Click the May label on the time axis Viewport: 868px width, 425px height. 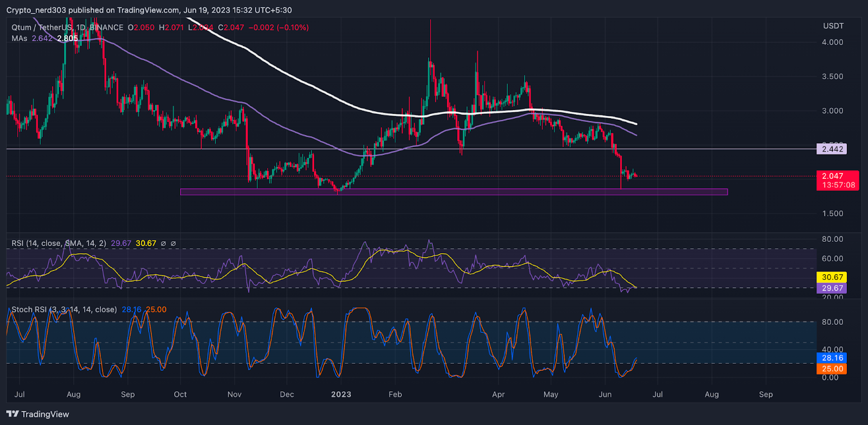(x=551, y=394)
